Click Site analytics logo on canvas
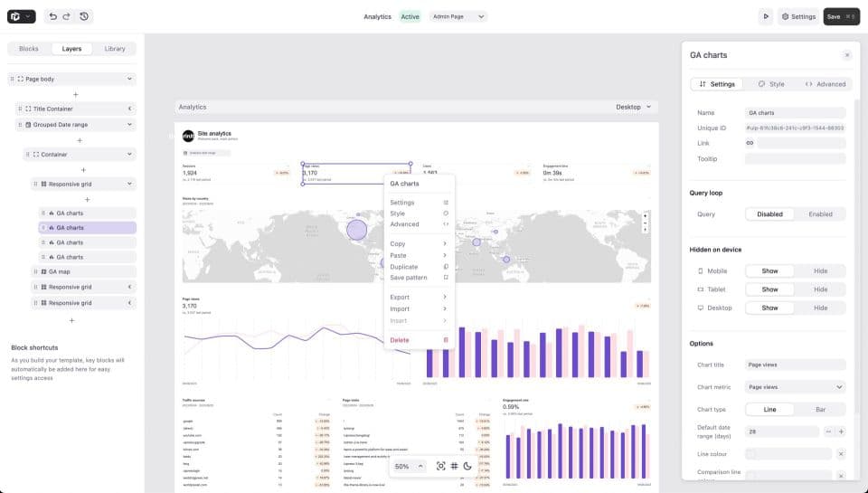The height and width of the screenshot is (493, 868). (188, 136)
